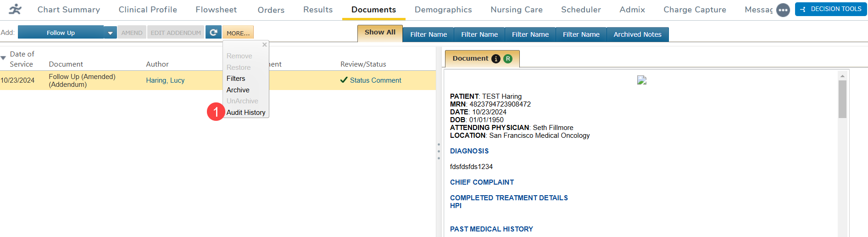Click the Haring, Lucy author link
868x237 pixels.
coord(165,80)
